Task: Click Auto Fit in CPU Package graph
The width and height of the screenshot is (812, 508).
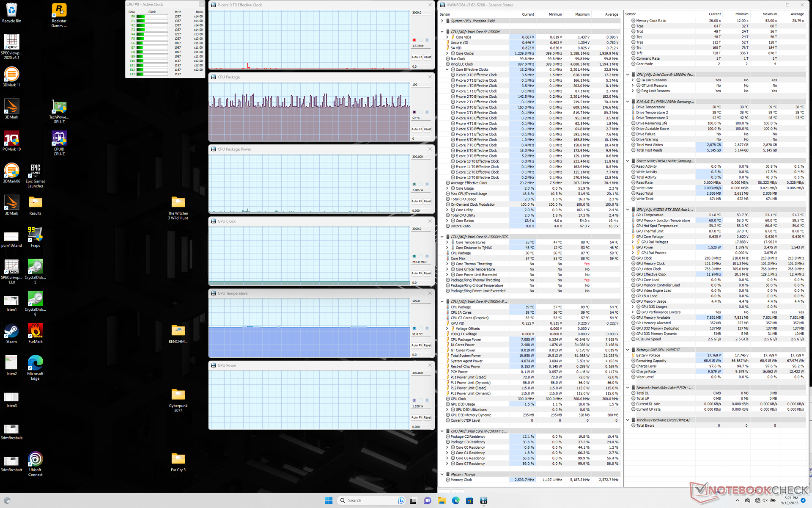Action: tap(417, 129)
